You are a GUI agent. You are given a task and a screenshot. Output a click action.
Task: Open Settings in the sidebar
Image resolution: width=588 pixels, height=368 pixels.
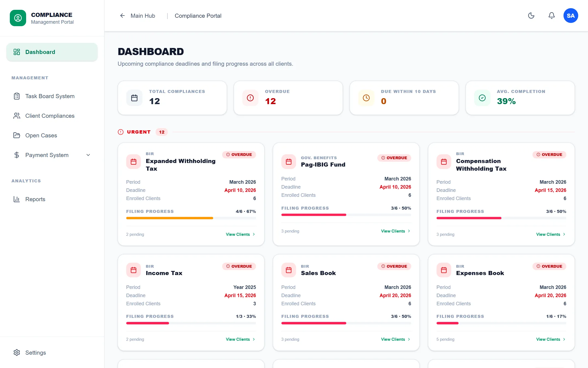[52, 352]
